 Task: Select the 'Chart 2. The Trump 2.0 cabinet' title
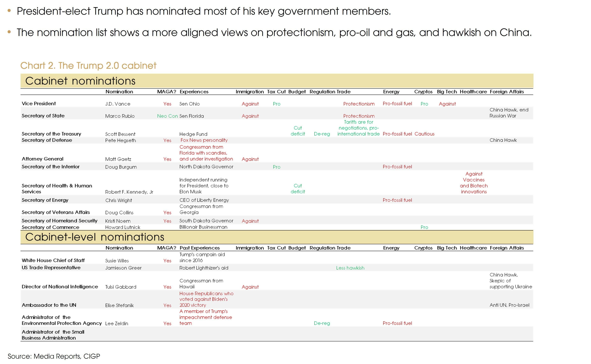click(x=88, y=66)
